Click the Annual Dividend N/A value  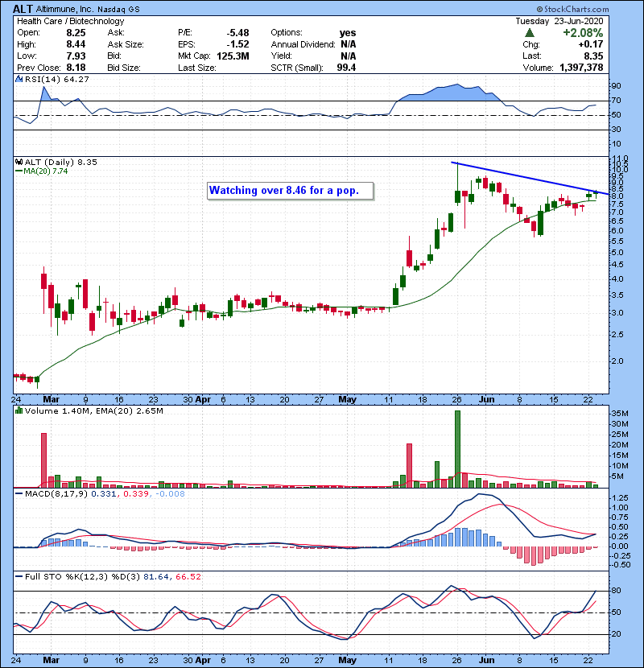point(349,44)
